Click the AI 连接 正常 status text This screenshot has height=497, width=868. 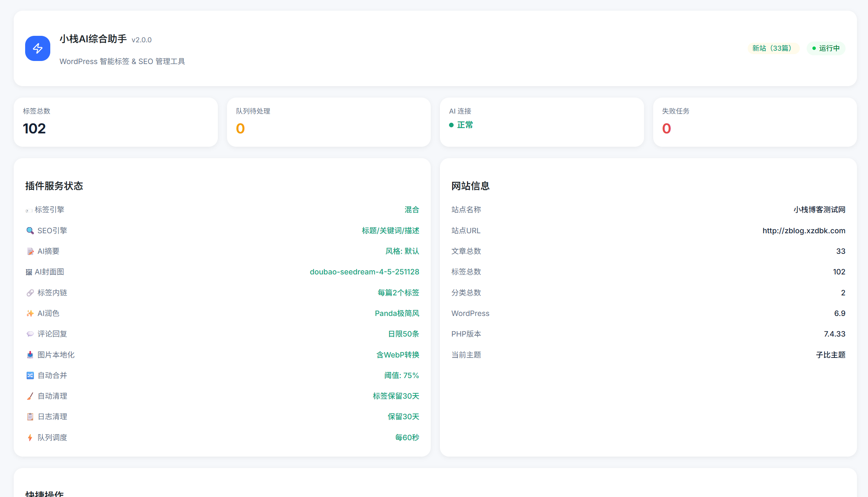(465, 125)
